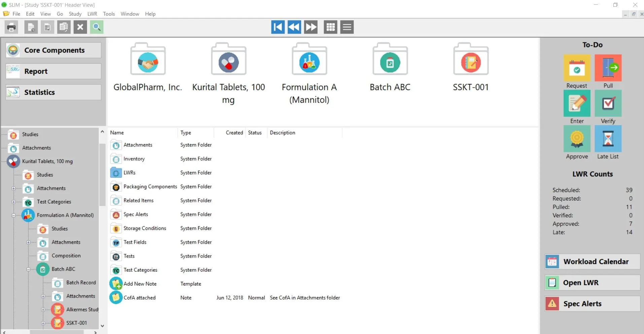Open the Workload Calendar button
This screenshot has width=644, height=334.
(x=592, y=262)
